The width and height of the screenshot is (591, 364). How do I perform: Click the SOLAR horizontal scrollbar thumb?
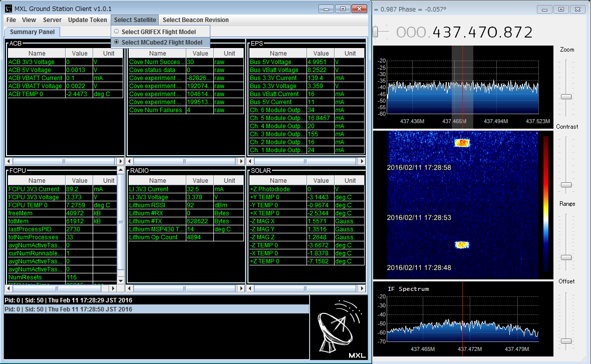[305, 288]
